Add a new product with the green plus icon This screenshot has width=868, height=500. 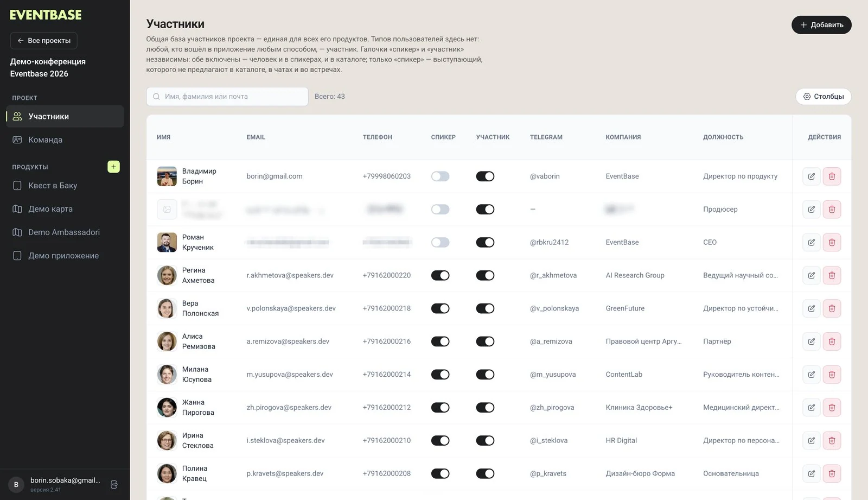[113, 167]
